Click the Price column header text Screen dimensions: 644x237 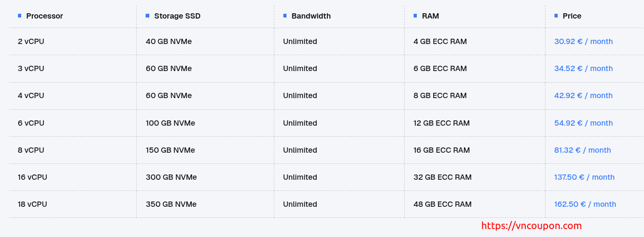tap(572, 16)
